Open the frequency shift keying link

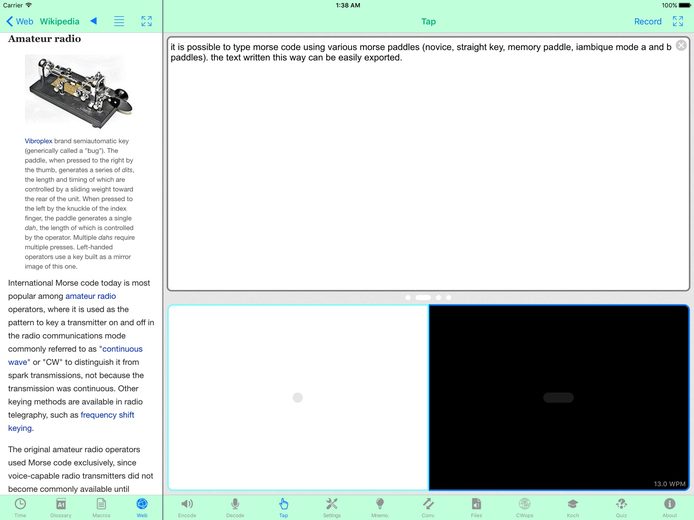[x=71, y=421]
